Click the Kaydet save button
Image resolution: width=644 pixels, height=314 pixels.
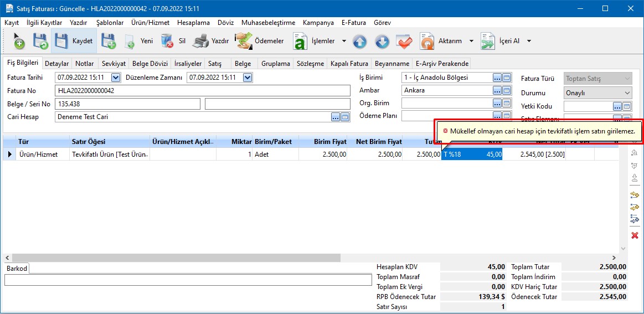[x=74, y=41]
